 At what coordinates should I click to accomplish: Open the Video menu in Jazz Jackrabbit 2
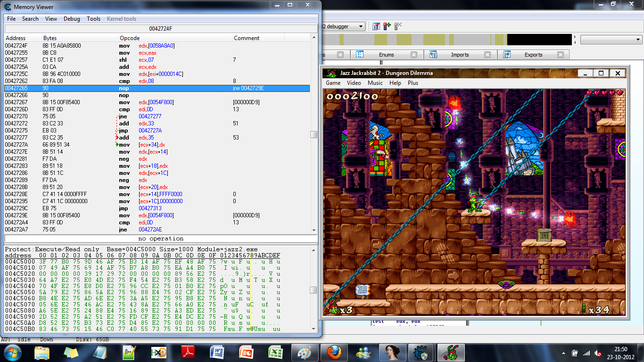354,83
